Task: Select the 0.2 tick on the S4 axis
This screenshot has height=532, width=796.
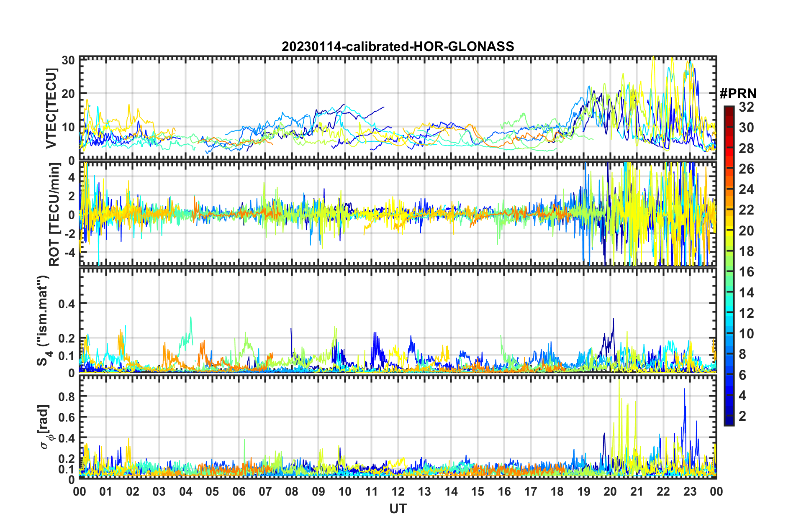Action: point(67,338)
